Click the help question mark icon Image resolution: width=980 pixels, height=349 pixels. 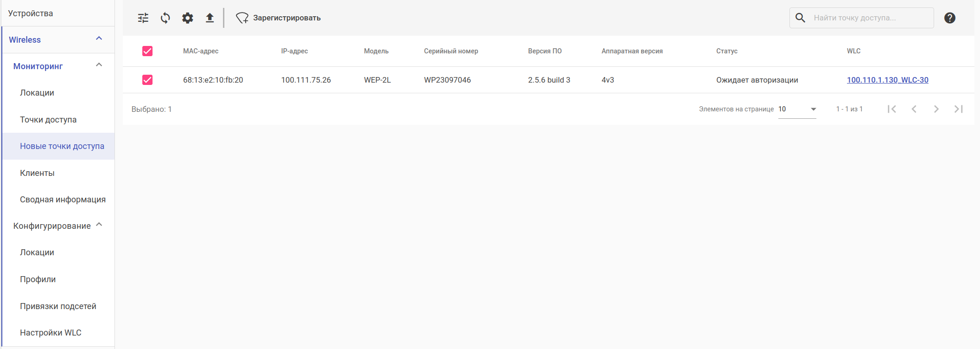pos(949,18)
